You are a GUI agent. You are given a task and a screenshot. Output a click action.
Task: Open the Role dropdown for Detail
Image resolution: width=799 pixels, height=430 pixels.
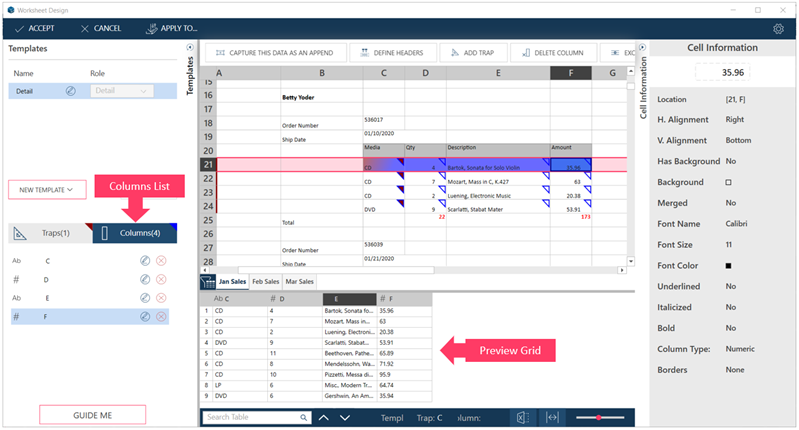tap(121, 91)
